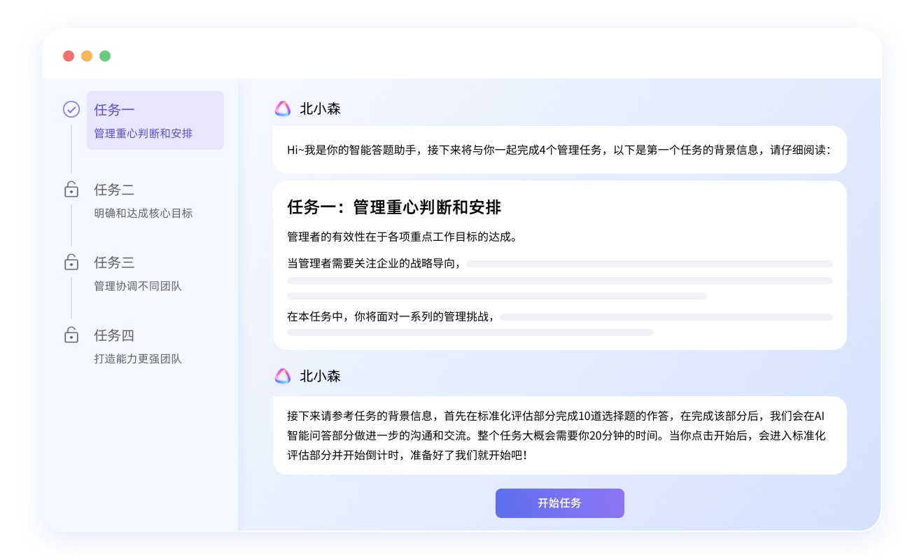Click the 打造能力更强团队 subtitle text
Image resolution: width=924 pixels, height=560 pixels.
137,359
